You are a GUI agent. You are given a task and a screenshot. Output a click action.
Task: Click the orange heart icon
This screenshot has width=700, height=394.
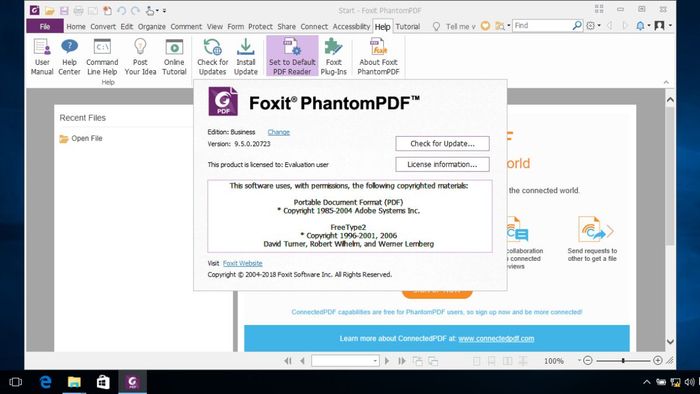pyautogui.click(x=485, y=26)
